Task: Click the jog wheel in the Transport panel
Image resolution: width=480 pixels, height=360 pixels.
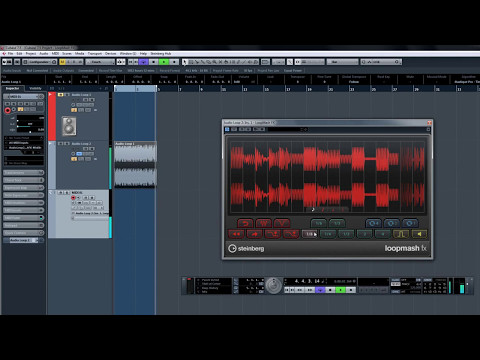Action: pyautogui.click(x=274, y=286)
